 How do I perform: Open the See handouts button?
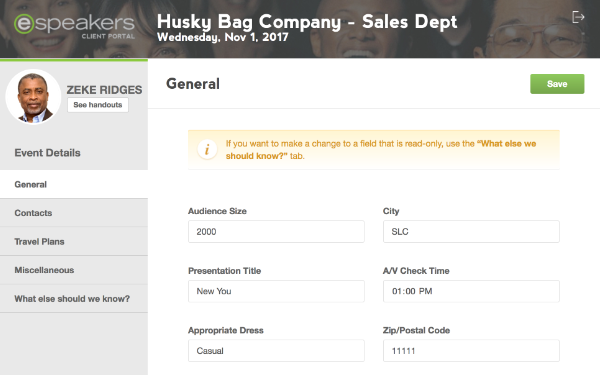(x=98, y=105)
